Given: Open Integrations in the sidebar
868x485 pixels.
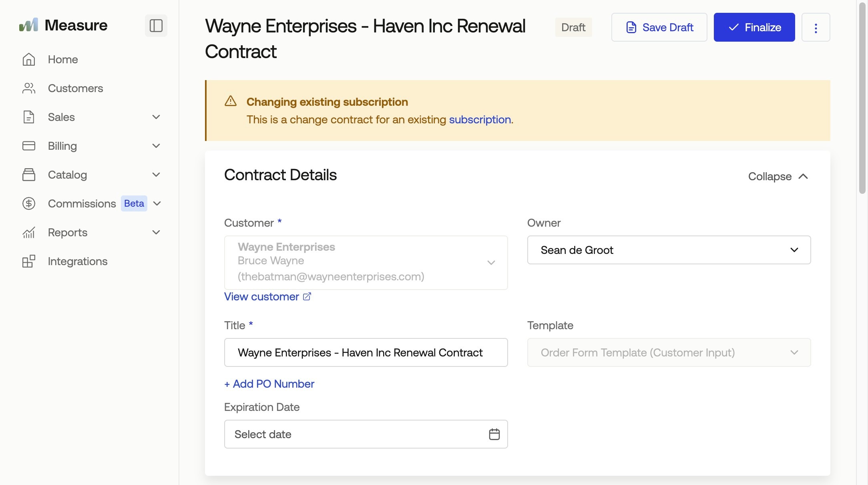Looking at the screenshot, I should (78, 261).
